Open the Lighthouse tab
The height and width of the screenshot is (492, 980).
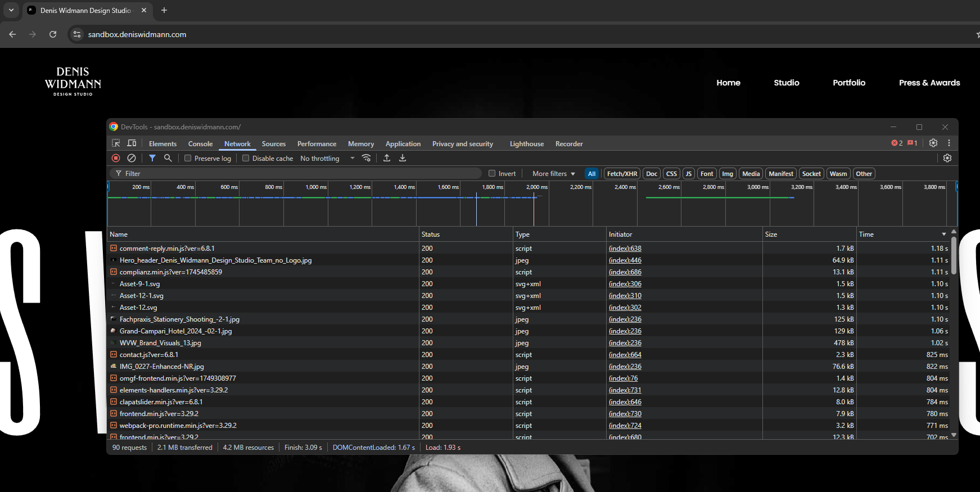pos(527,144)
